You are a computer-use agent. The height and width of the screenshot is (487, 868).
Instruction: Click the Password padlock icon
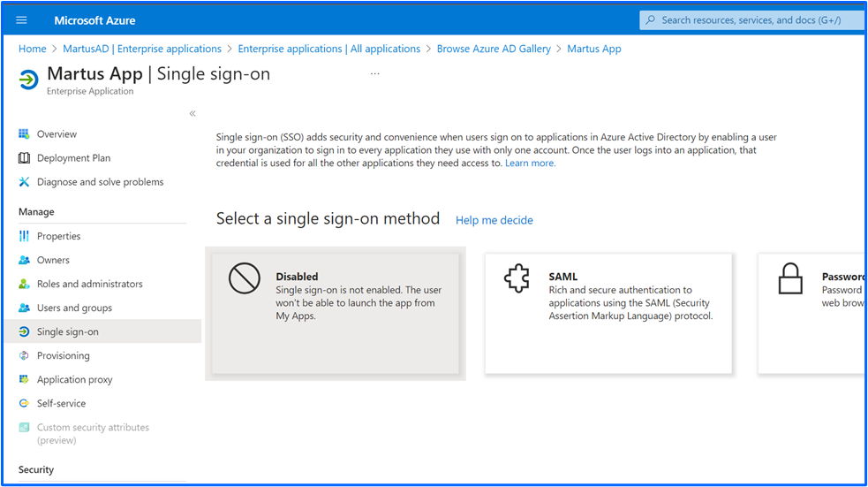click(790, 278)
